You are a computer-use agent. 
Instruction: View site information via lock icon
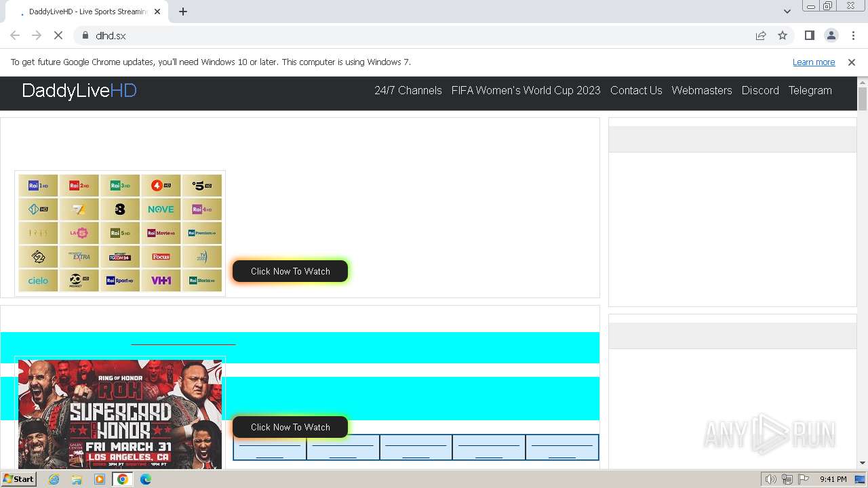[x=85, y=35]
